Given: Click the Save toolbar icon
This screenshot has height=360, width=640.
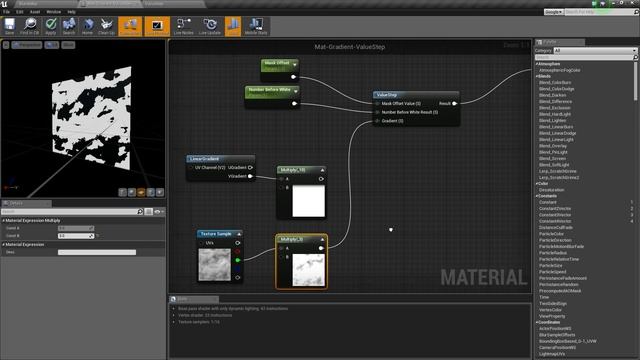Looking at the screenshot, I should point(9,26).
